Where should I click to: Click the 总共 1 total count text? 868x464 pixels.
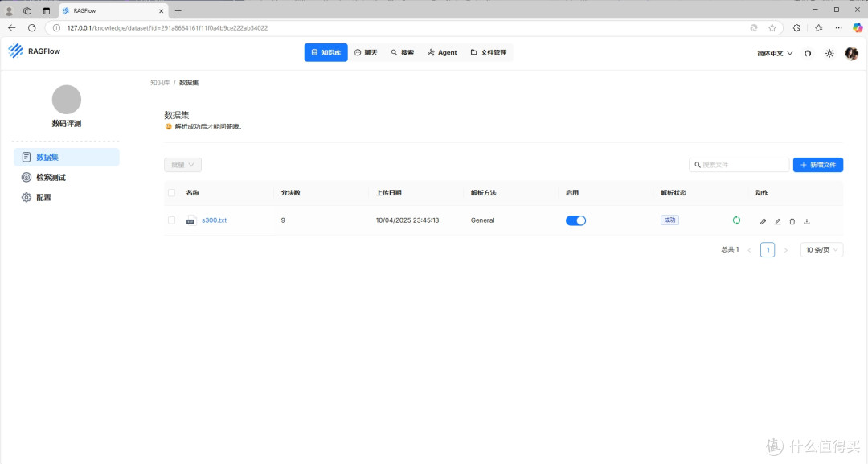[x=730, y=250]
